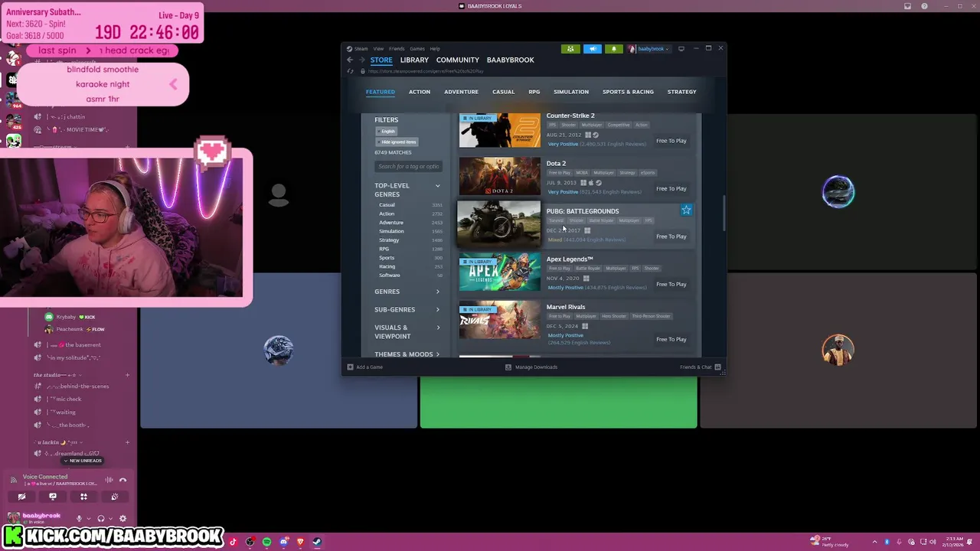
Task: Show hidden system tray icons
Action: [x=877, y=542]
